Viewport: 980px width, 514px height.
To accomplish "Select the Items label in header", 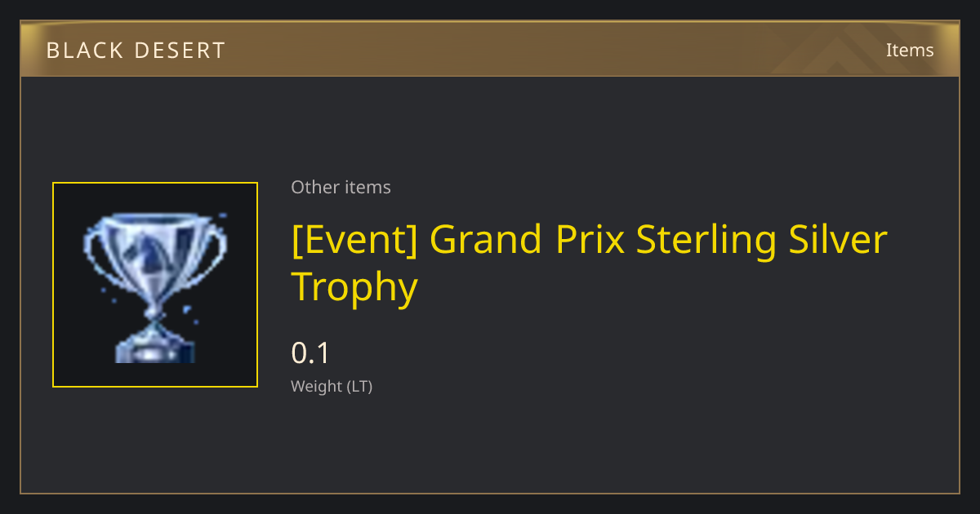I will [x=910, y=50].
